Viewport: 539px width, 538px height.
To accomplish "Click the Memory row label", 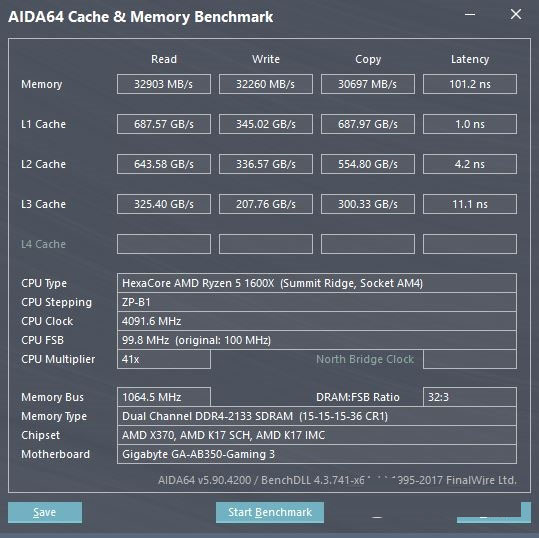I will click(x=42, y=84).
